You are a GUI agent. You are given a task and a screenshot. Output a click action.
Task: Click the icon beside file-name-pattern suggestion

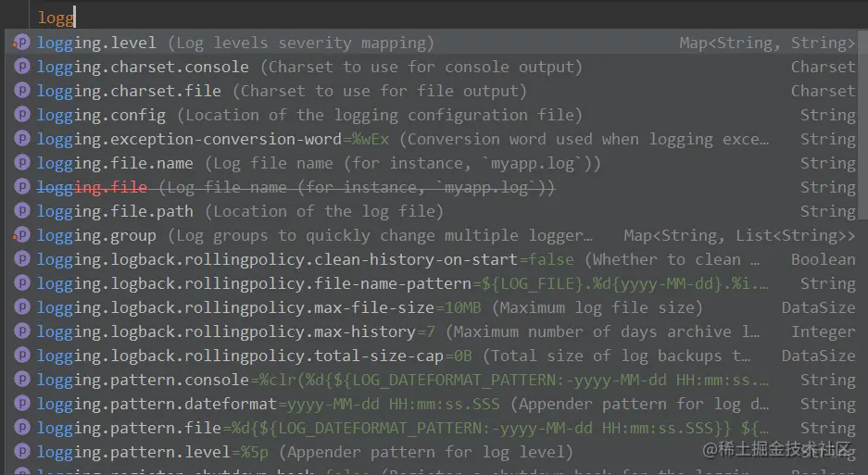point(21,283)
